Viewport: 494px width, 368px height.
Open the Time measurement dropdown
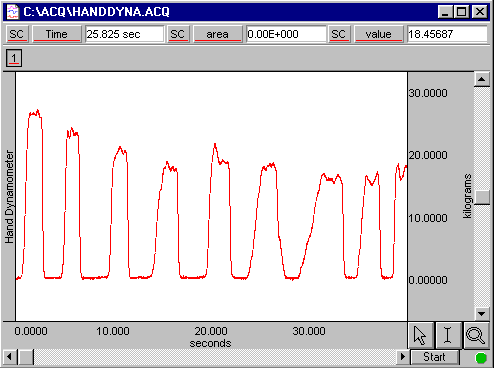pyautogui.click(x=57, y=34)
